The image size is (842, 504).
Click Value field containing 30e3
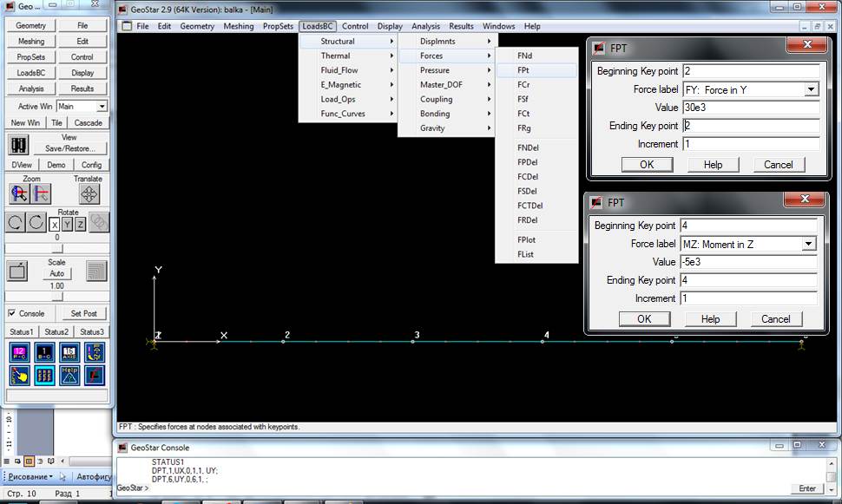click(751, 108)
